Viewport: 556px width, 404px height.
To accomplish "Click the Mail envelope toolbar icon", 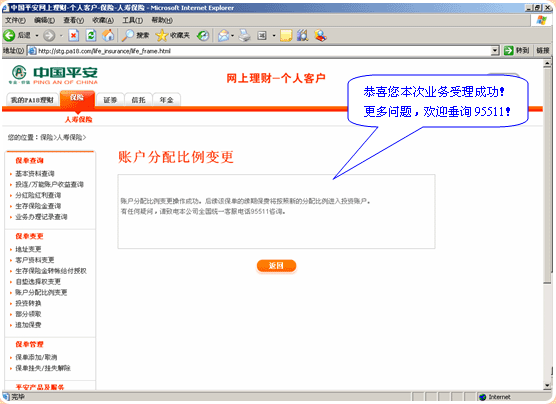I will click(x=223, y=35).
